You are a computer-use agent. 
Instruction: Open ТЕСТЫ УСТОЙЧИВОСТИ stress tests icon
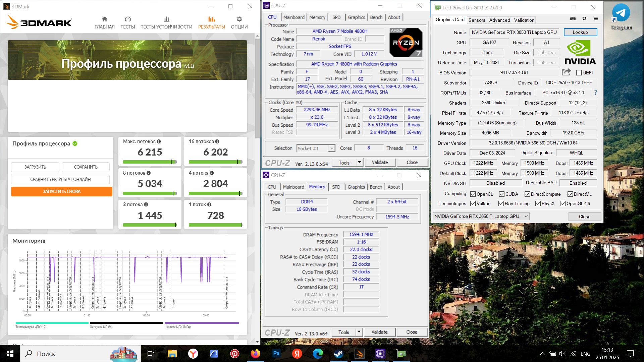[167, 19]
